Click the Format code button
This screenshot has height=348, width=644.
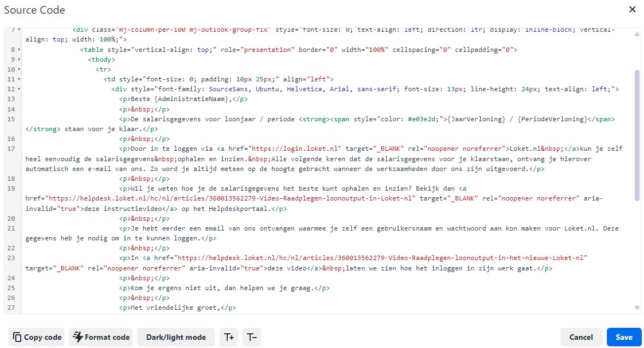tap(101, 337)
